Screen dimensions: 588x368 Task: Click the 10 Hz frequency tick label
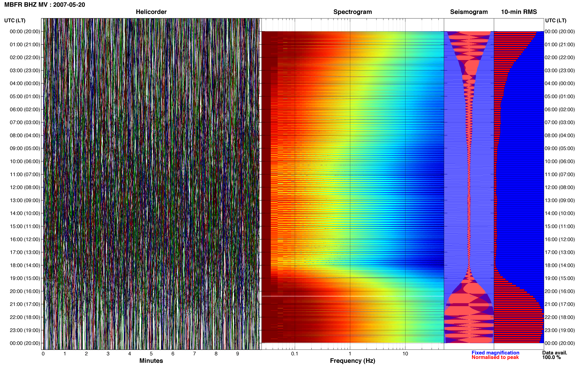[405, 354]
